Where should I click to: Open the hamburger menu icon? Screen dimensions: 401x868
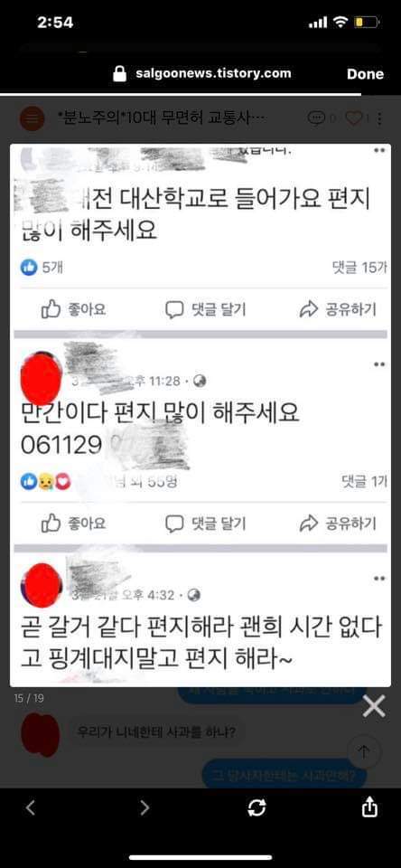coord(33,118)
